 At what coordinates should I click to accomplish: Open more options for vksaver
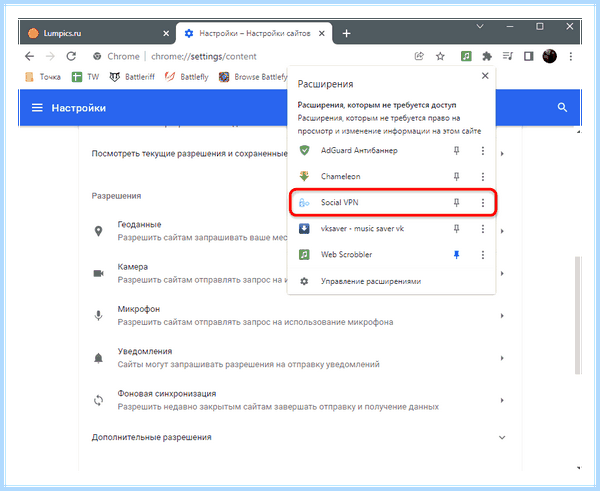483,228
